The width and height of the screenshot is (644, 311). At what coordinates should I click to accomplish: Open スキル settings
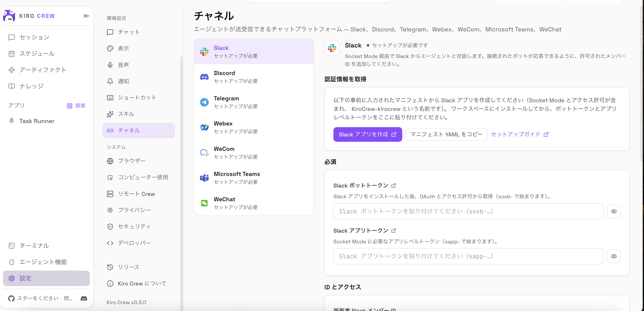(139, 114)
